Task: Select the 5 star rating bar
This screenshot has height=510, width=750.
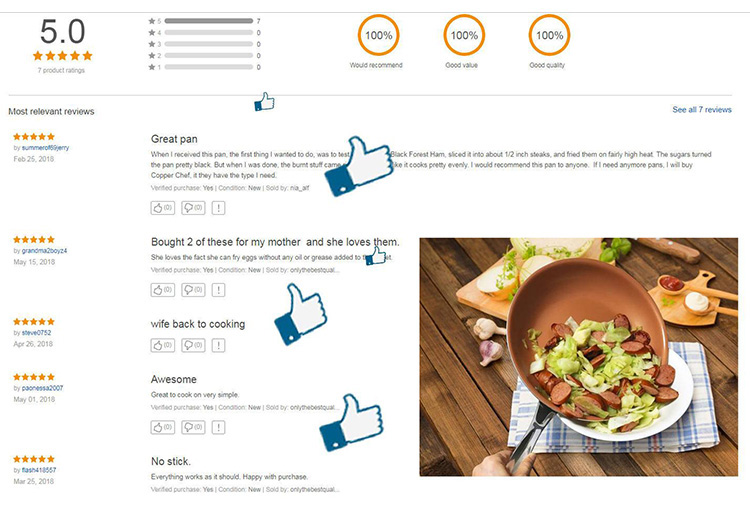Action: coord(209,21)
